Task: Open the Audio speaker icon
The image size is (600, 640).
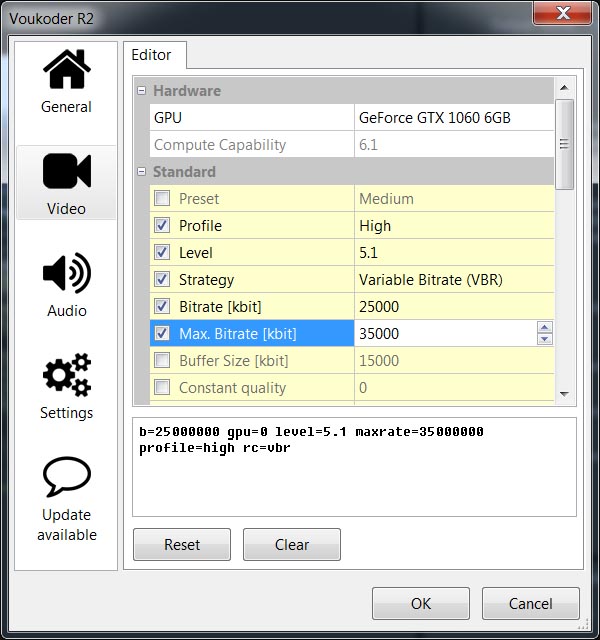Action: 67,273
